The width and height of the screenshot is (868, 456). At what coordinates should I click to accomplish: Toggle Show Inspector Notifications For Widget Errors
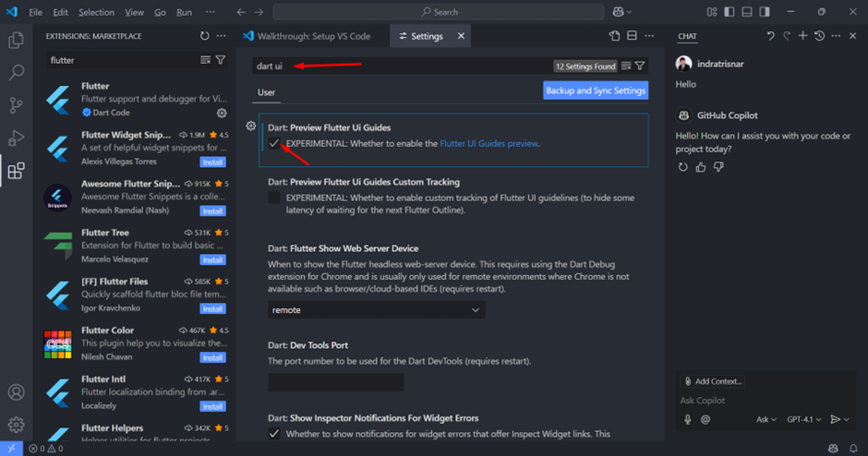tap(274, 434)
